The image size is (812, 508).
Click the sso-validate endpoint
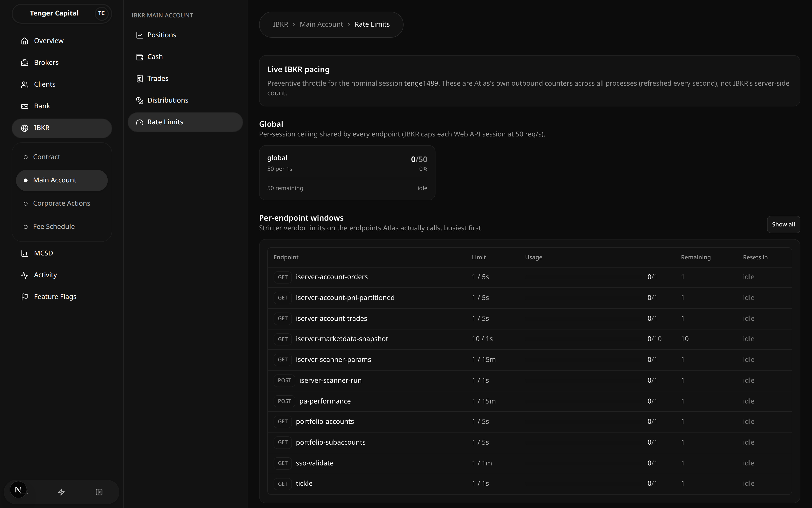tap(314, 463)
